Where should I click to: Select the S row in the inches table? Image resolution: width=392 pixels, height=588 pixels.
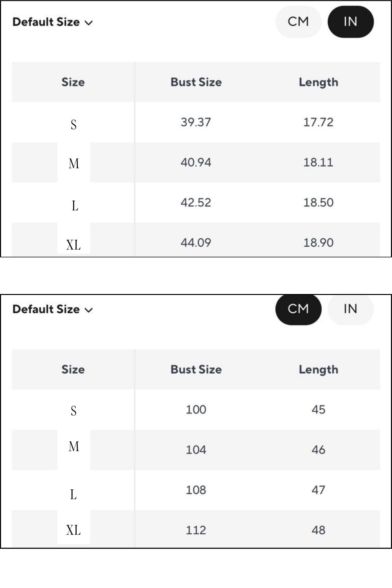[x=196, y=122]
